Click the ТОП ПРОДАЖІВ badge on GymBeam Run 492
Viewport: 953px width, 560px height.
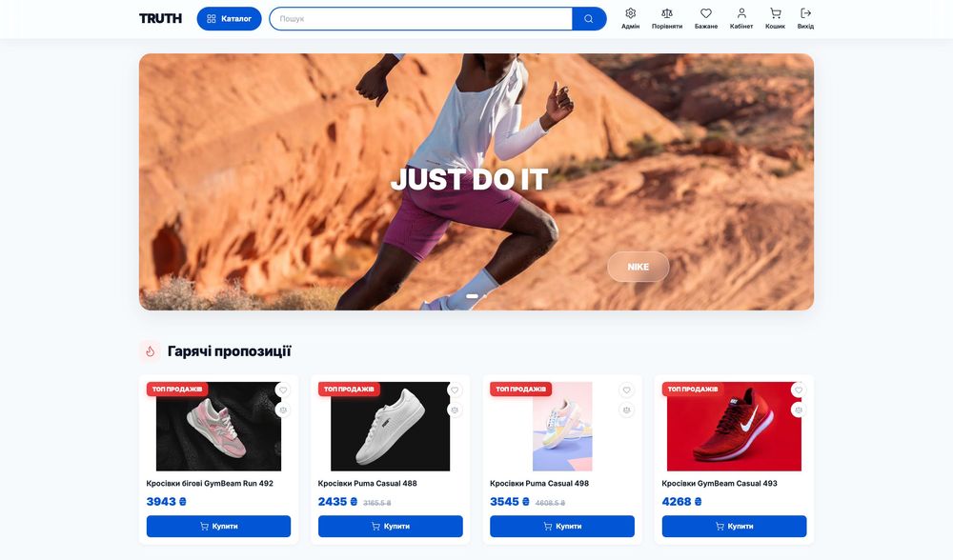(x=177, y=389)
